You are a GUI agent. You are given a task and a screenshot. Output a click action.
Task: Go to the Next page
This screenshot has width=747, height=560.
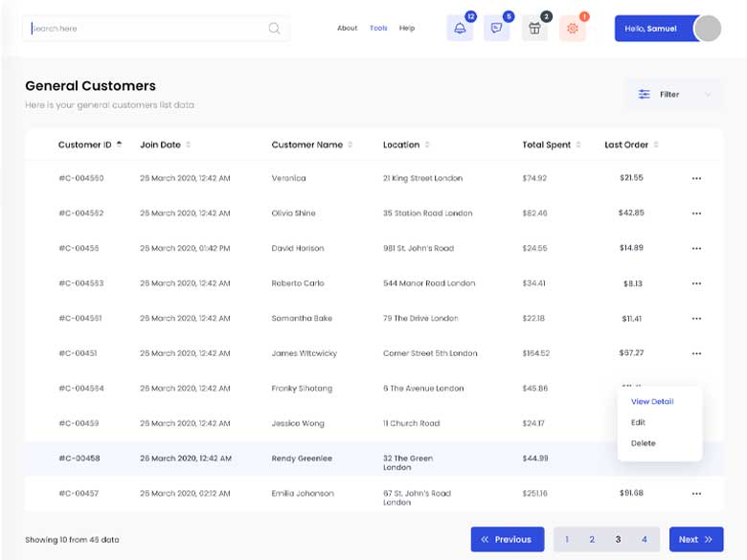[696, 540]
